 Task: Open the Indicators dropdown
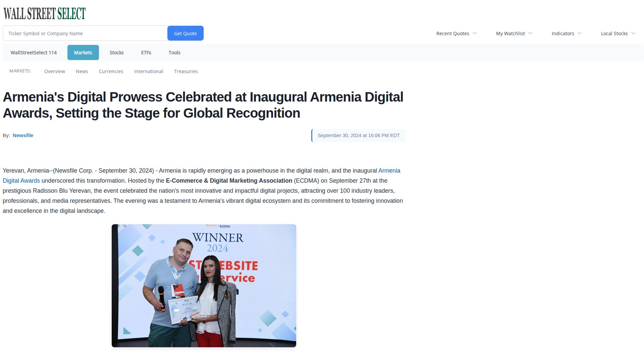click(x=566, y=33)
